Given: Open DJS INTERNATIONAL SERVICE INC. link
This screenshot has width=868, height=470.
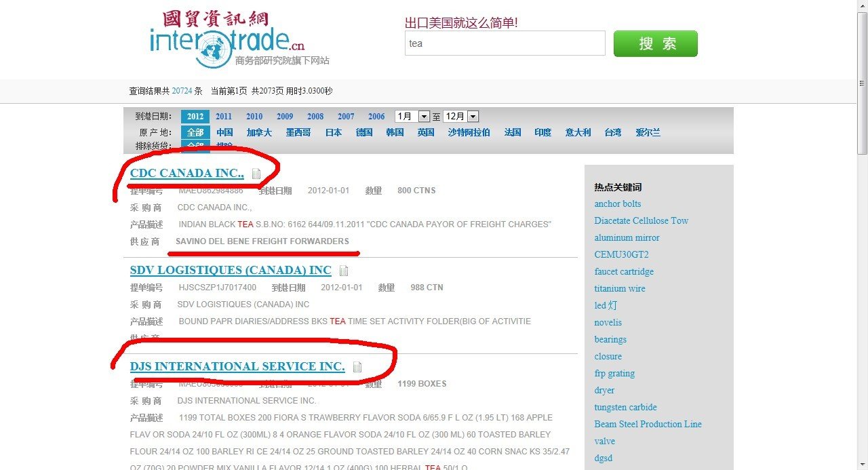Looking at the screenshot, I should pos(237,366).
